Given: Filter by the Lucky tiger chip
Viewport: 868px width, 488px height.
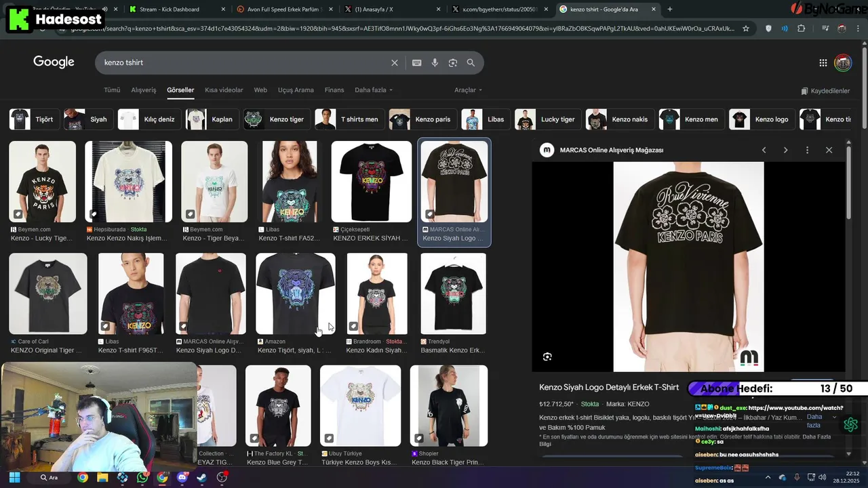Looking at the screenshot, I should pos(547,119).
